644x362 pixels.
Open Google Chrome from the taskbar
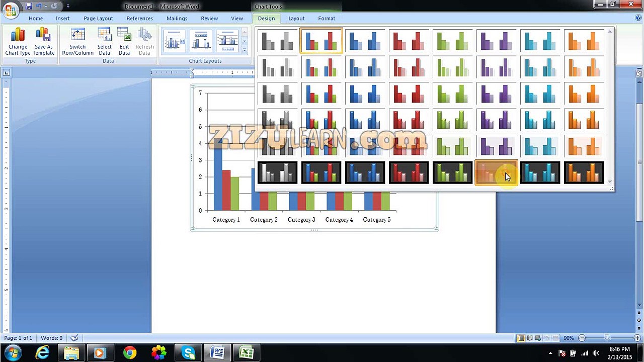tap(130, 352)
